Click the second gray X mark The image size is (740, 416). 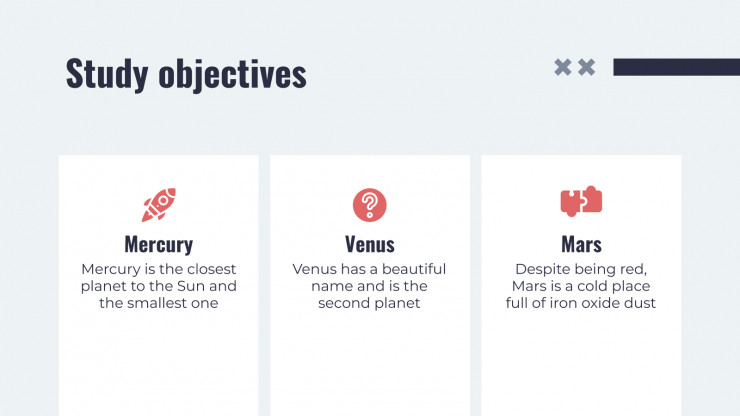tap(587, 67)
